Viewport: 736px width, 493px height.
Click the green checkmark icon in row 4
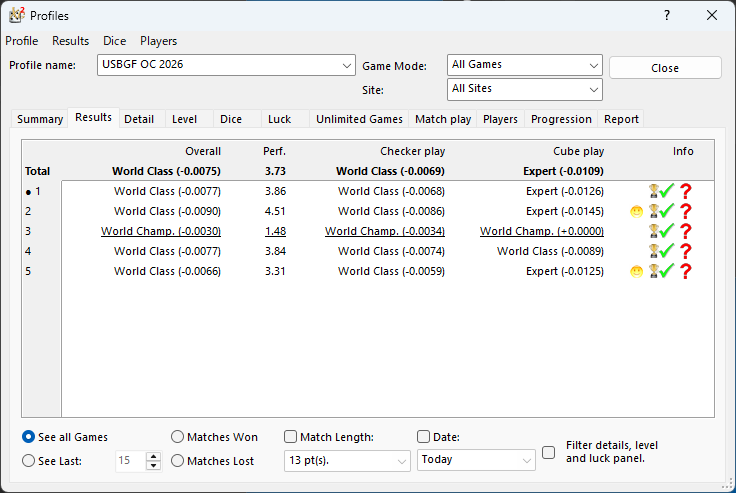(x=667, y=251)
